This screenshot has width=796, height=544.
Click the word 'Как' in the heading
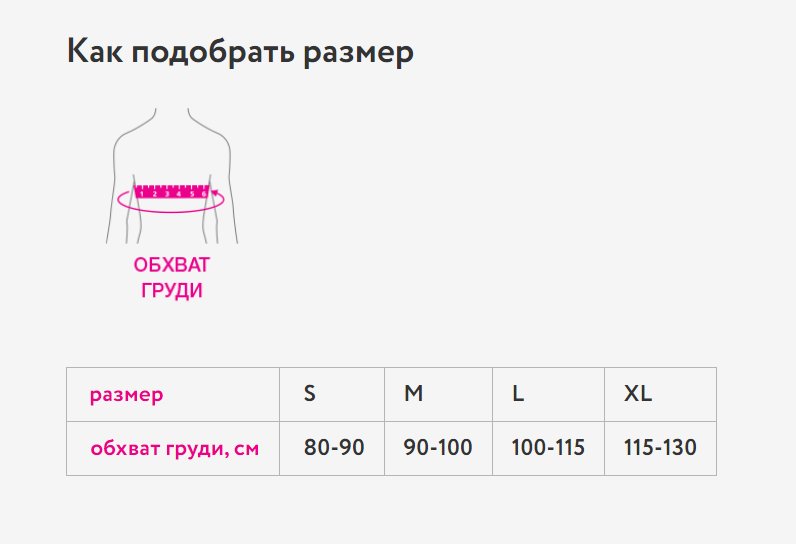(x=94, y=52)
